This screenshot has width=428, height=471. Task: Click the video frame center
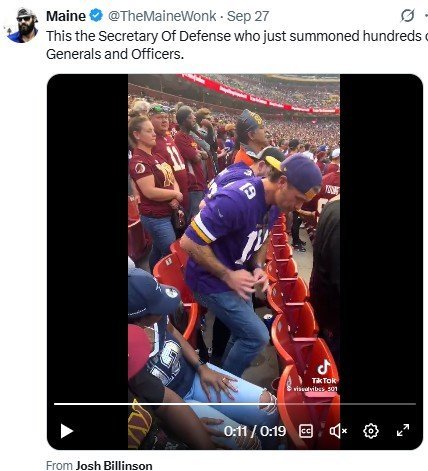click(235, 261)
